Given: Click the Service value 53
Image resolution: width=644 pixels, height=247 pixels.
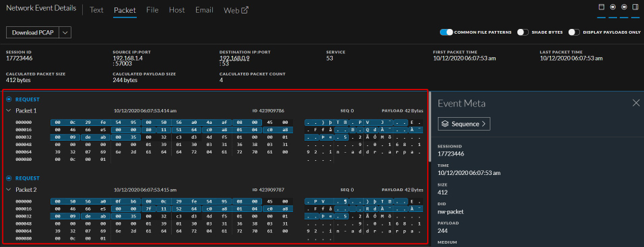Looking at the screenshot, I should [330, 59].
